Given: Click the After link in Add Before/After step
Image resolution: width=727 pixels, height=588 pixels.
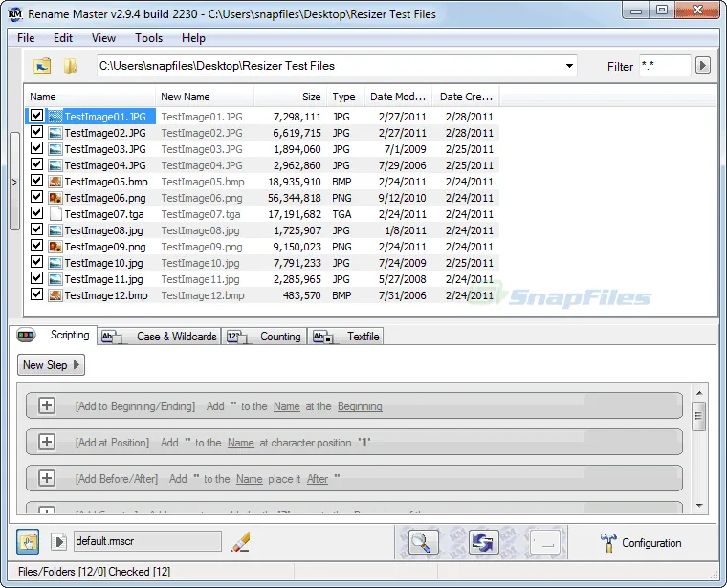Looking at the screenshot, I should tap(318, 479).
